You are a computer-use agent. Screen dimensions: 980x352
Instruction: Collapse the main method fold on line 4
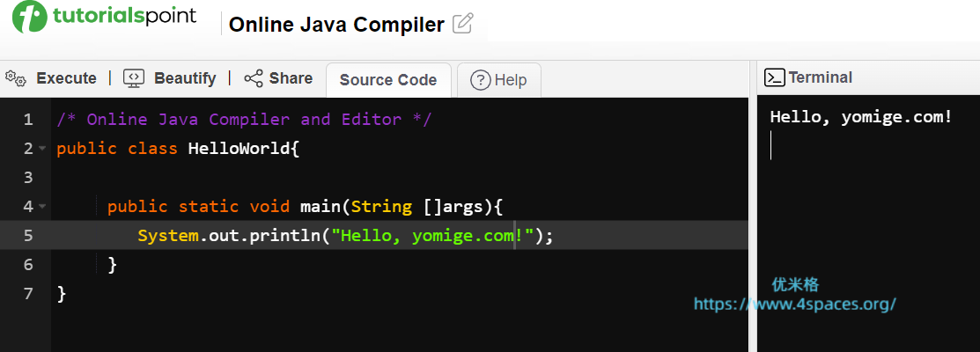[x=42, y=207]
